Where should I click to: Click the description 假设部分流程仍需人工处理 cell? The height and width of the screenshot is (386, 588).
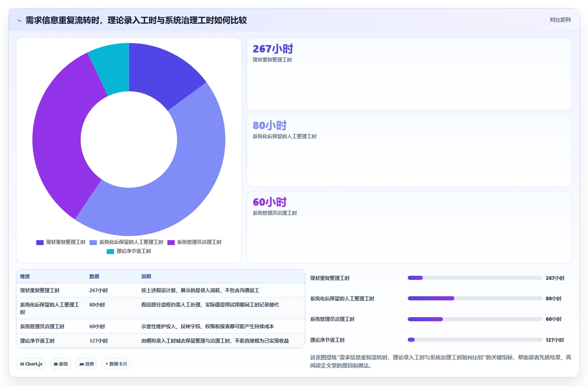point(210,305)
